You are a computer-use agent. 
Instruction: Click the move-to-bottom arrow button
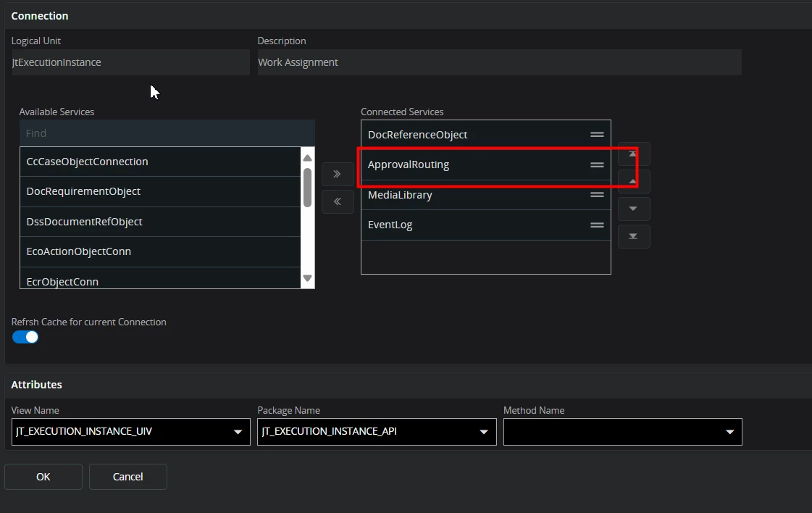click(x=634, y=236)
